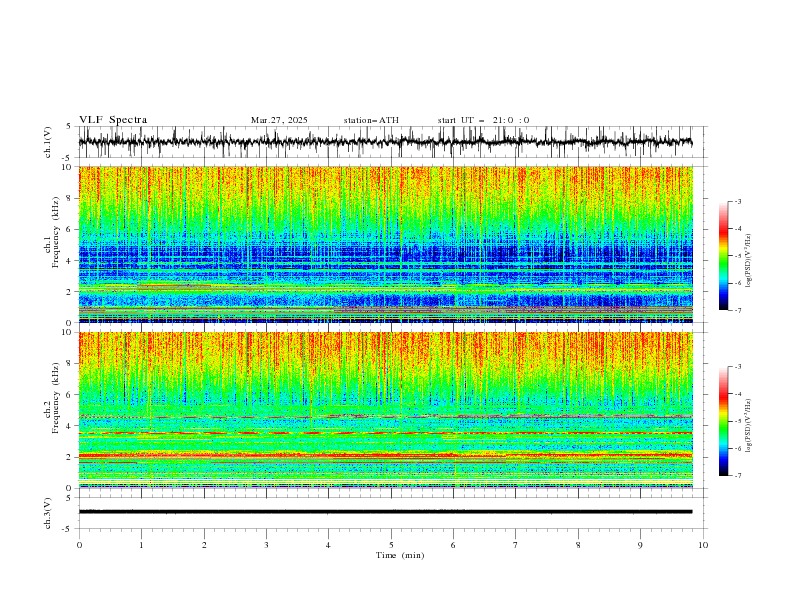792x612 pixels.
Task: Click the 'Time (min)' axis label
Action: pos(400,555)
